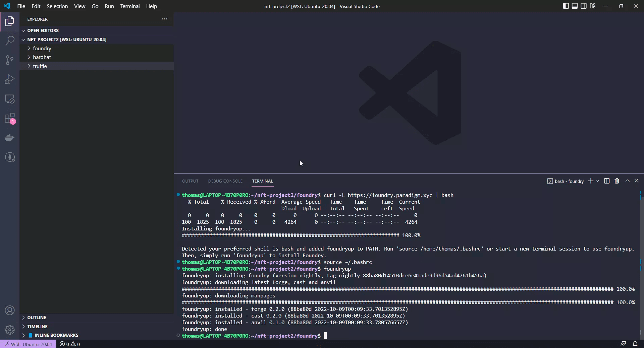The width and height of the screenshot is (644, 348).
Task: Select the bash - foundry terminal label
Action: point(566,181)
